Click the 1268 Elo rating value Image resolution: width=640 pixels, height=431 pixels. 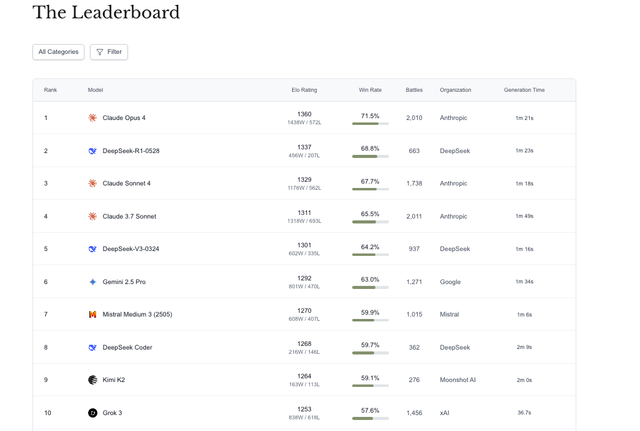point(304,344)
